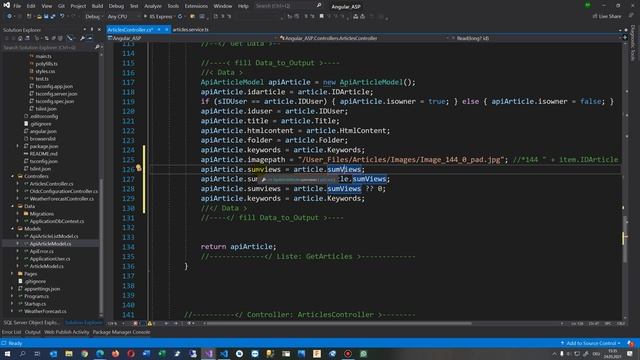
Task: Switch to SQL Server Object Explorer tab
Action: [31, 322]
